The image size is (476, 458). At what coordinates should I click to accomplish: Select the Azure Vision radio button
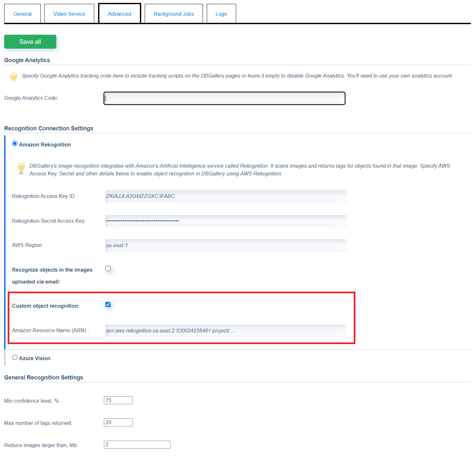coord(15,357)
